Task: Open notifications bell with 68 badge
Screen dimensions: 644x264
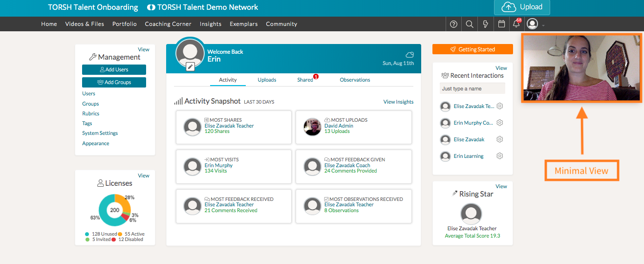Action: (x=516, y=24)
